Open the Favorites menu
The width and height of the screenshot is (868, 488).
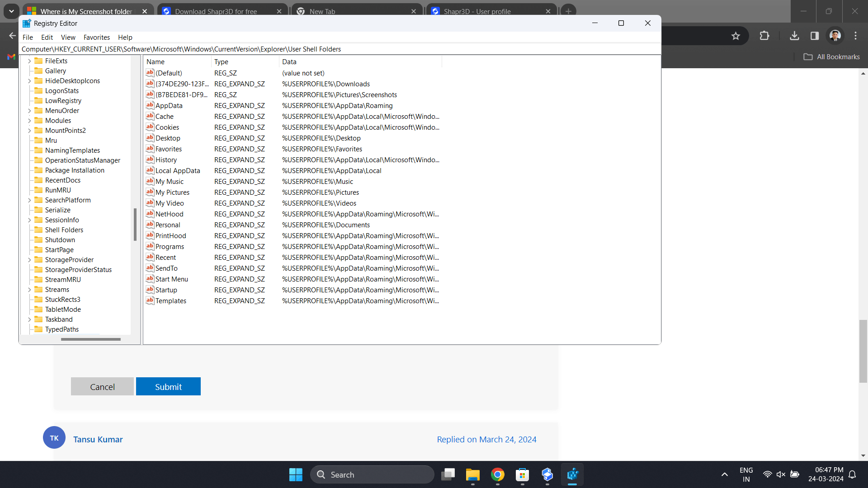(96, 38)
